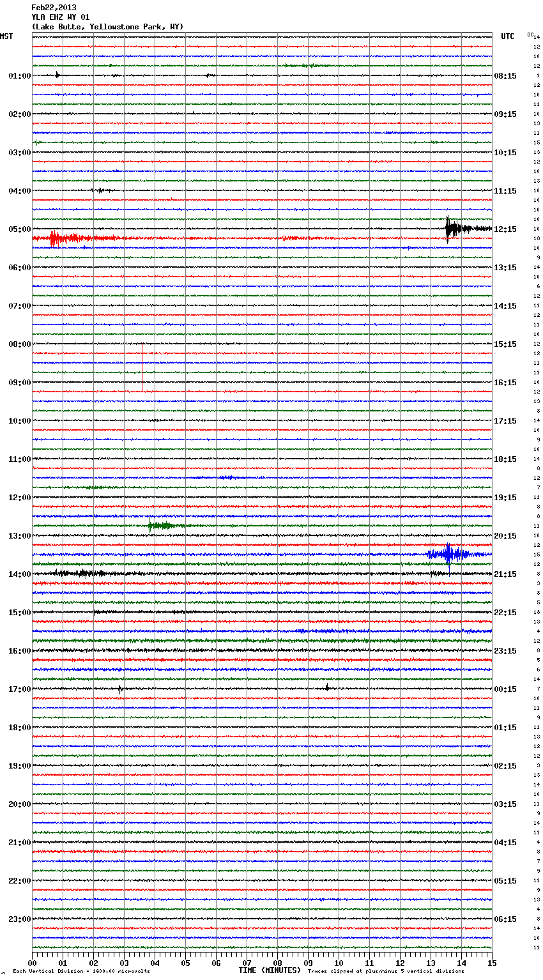Screen dimensions: 543x980
Task: Click the 21:15 UTC time label
Action: click(x=505, y=574)
